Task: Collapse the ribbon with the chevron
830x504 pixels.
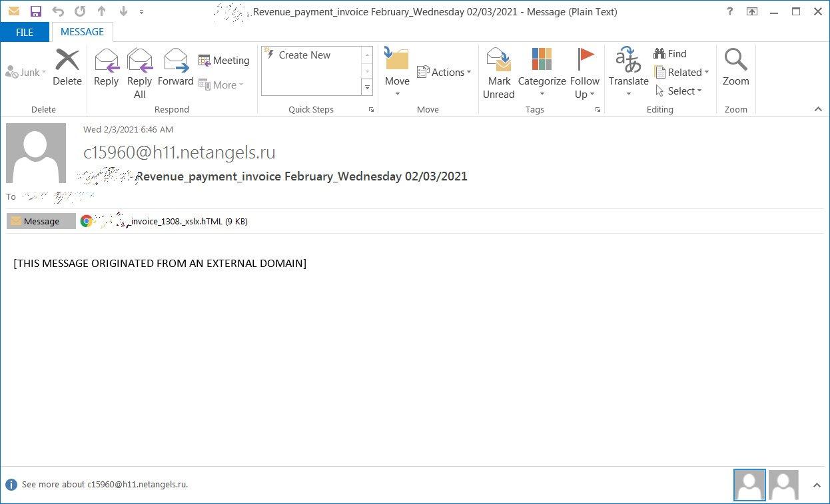Action: 817,109
